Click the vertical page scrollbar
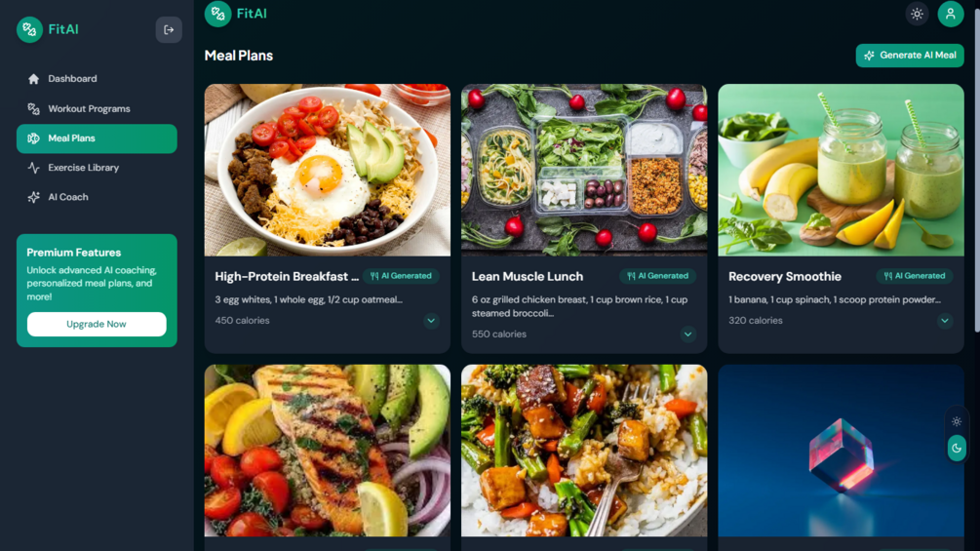The width and height of the screenshot is (980, 551). (976, 169)
